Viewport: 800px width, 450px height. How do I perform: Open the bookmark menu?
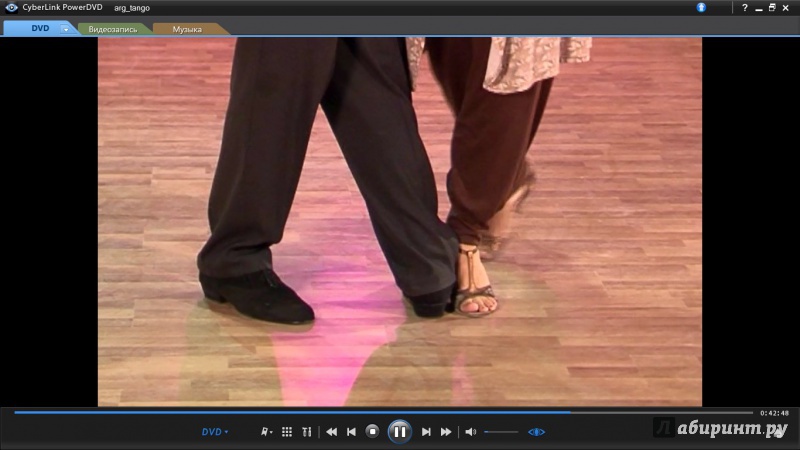coord(266,432)
